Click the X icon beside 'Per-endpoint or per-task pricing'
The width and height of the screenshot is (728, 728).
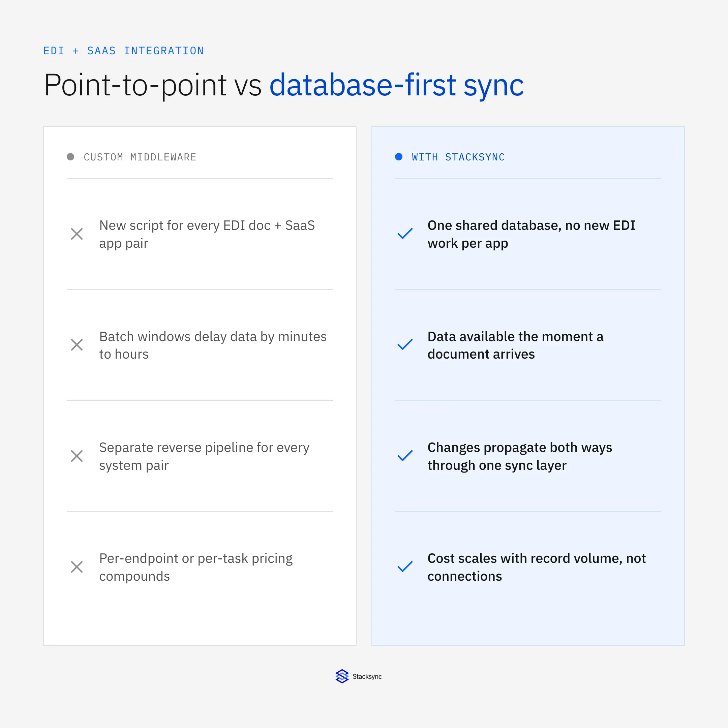tap(77, 567)
